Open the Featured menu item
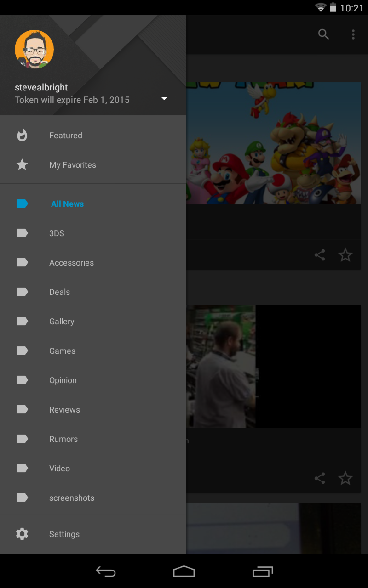The image size is (368, 588). [93, 135]
